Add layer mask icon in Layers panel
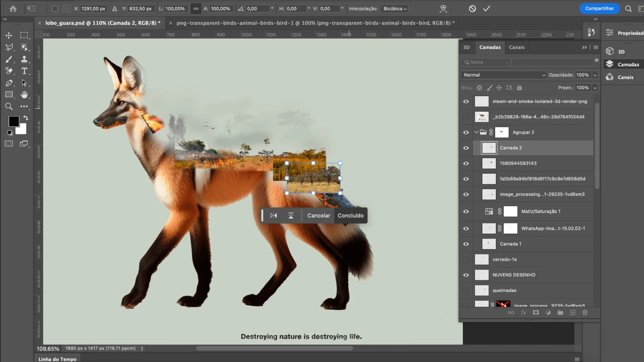644x362 pixels. click(x=536, y=312)
